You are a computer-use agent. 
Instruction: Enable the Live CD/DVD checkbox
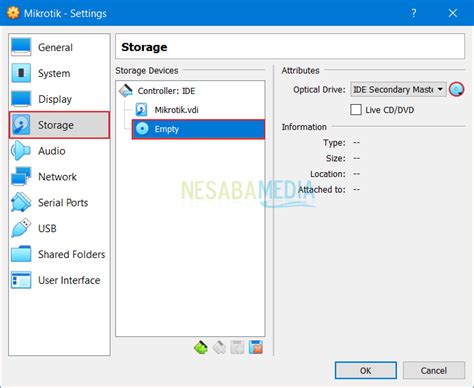[356, 110]
